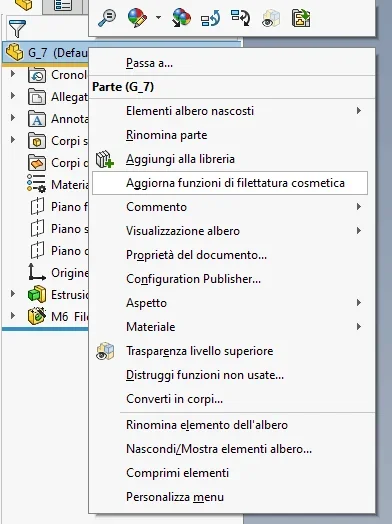
Task: Choose Comprimi elementi
Action: click(177, 473)
